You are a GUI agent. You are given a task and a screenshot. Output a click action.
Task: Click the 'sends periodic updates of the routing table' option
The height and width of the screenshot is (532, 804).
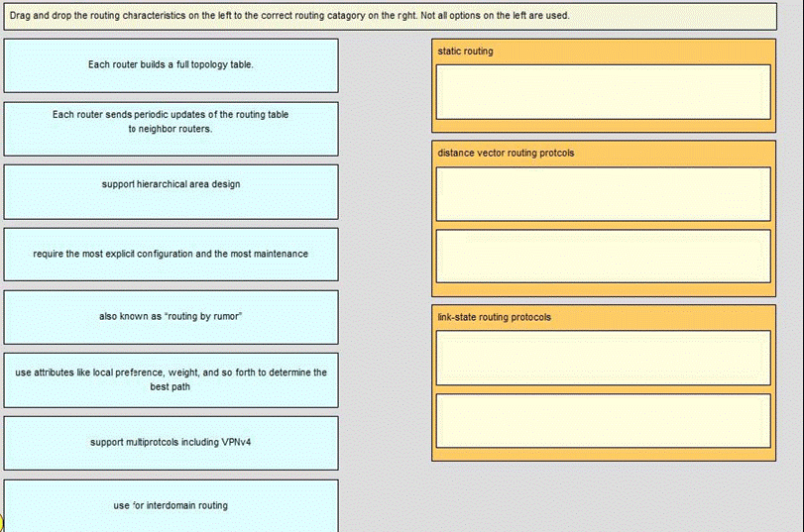click(171, 128)
